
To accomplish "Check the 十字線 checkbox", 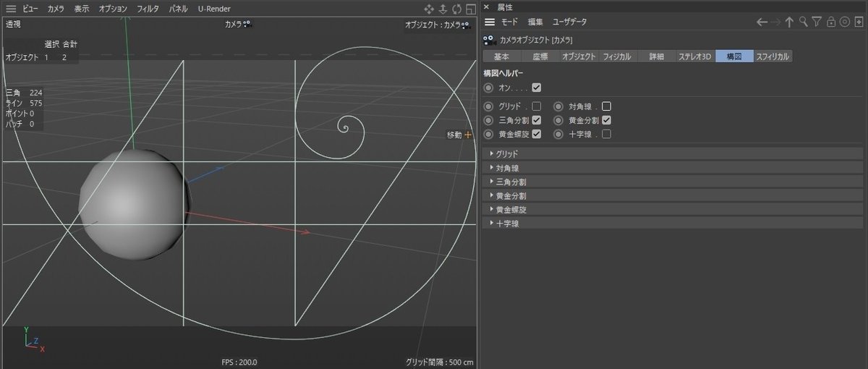I will point(606,134).
